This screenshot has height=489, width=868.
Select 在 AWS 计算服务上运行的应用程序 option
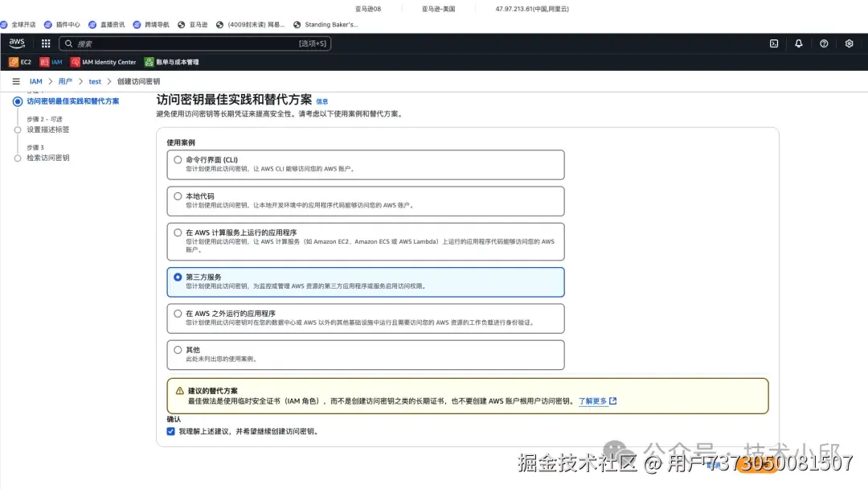(178, 232)
